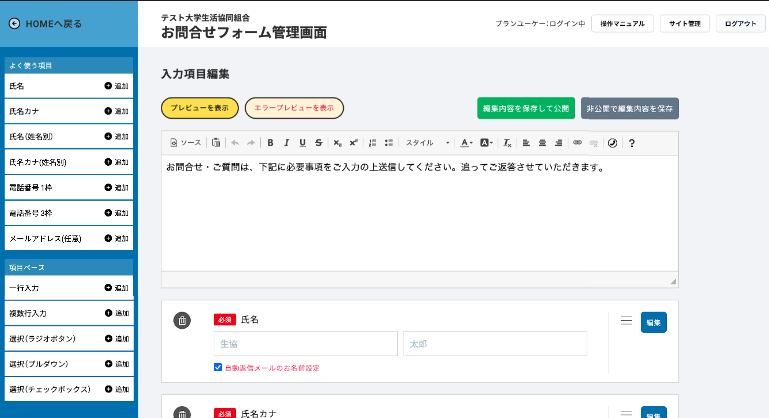
Task: Expand the background color dropdown in toolbar
Action: point(486,143)
